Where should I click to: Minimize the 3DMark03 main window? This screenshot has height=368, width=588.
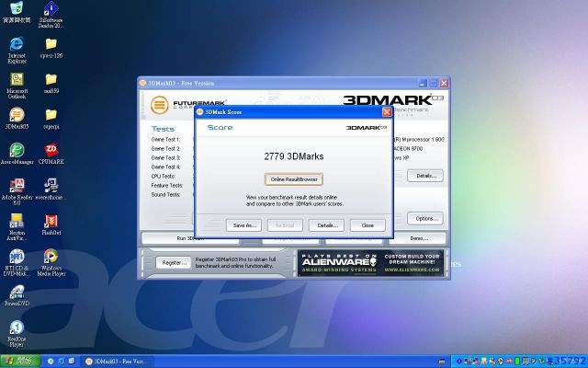(423, 83)
